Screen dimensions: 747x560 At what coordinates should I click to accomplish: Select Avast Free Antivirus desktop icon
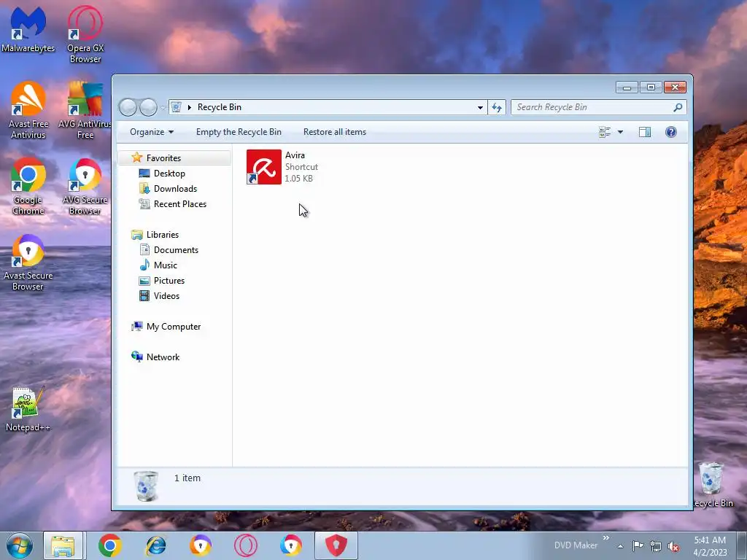28,110
